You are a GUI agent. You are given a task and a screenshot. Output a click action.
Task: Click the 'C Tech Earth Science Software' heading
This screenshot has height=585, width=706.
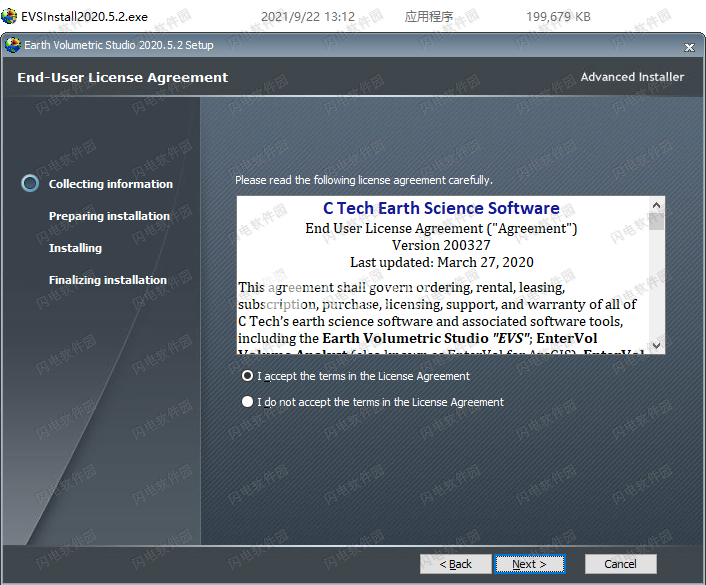441,208
